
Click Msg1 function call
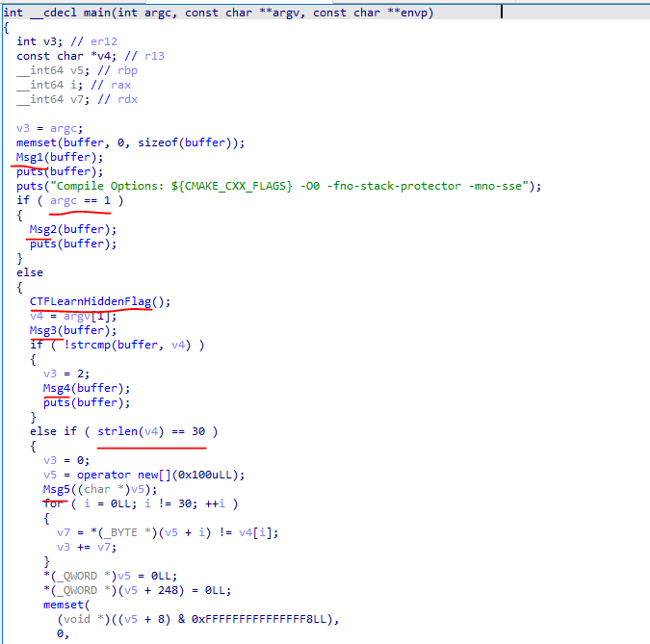tap(30, 157)
